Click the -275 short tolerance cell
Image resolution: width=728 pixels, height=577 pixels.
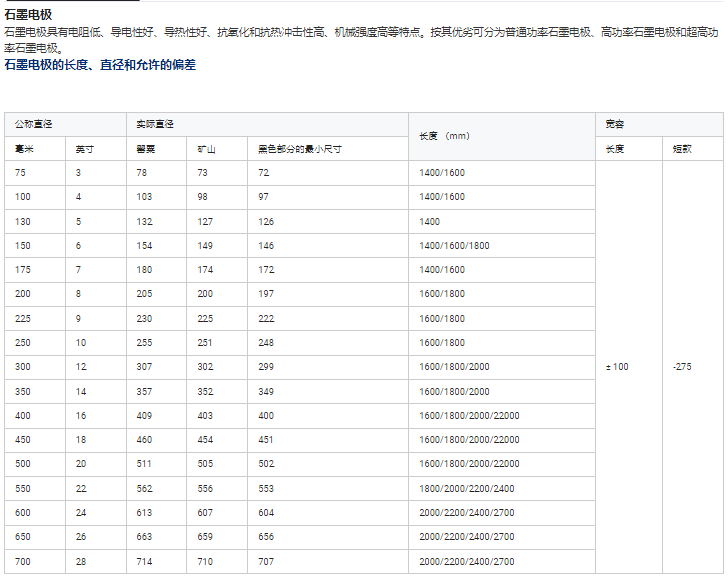point(683,367)
